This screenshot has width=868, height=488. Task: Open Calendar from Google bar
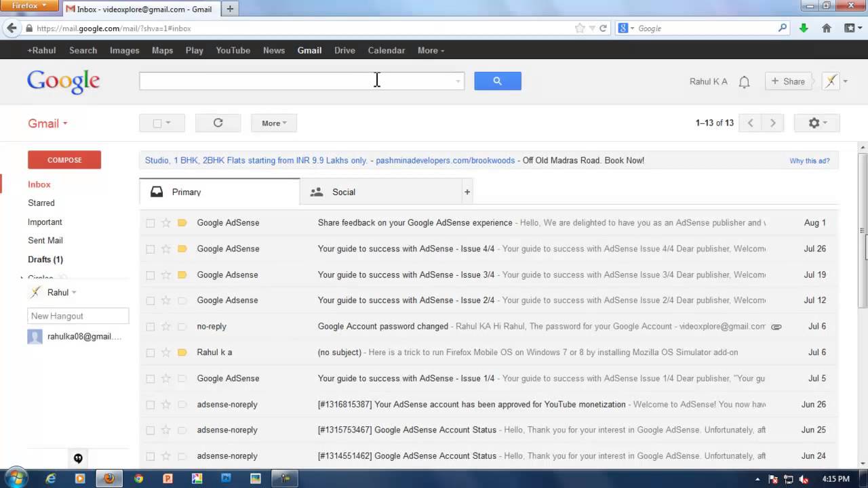(x=386, y=50)
